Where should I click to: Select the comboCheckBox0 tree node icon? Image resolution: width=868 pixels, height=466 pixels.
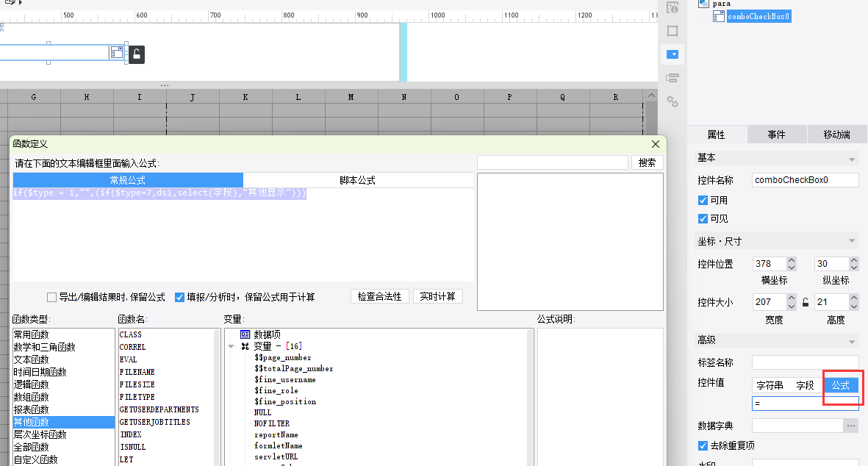tap(719, 17)
